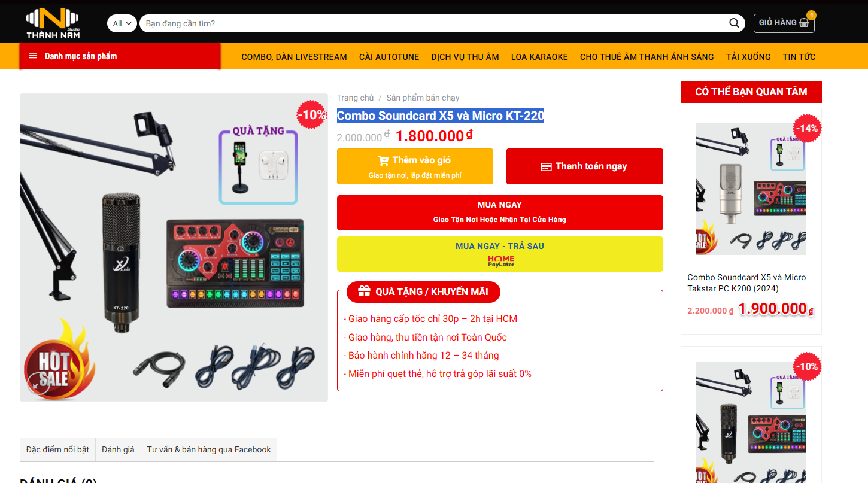This screenshot has height=483, width=868.
Task: Expand the All category dropdown
Action: coord(122,23)
